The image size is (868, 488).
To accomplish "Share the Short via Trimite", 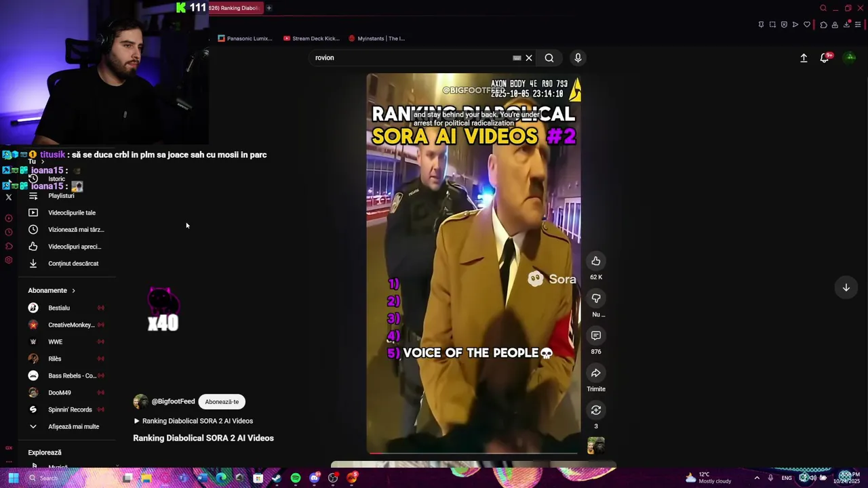I will (x=595, y=373).
